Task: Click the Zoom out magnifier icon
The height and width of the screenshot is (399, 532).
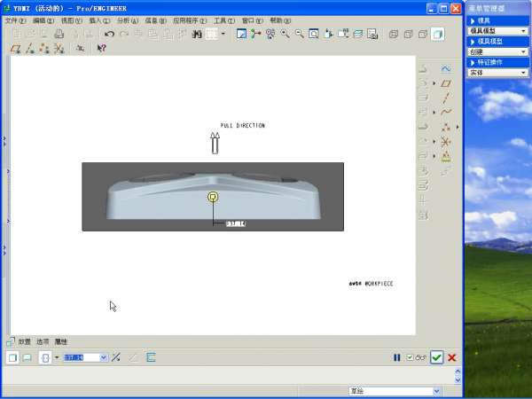Action: click(300, 34)
